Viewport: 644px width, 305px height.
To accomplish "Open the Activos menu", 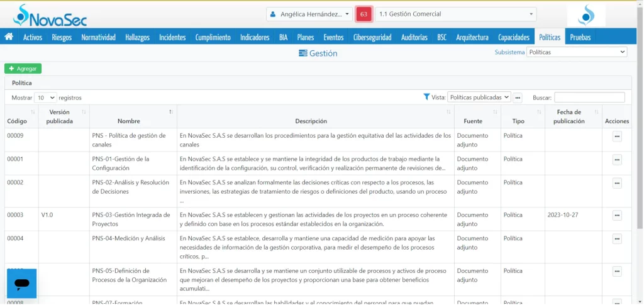I will (x=33, y=37).
